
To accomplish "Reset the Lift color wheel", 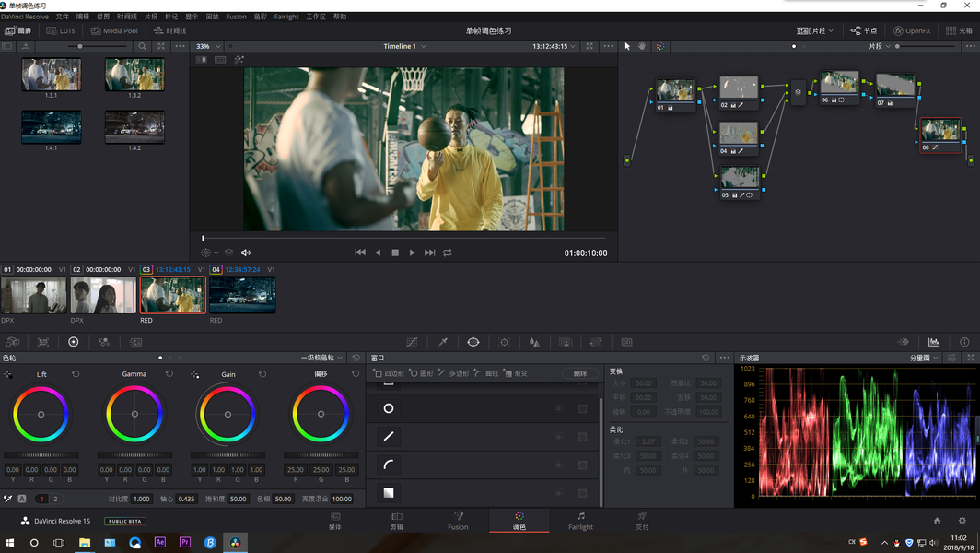I will (76, 374).
